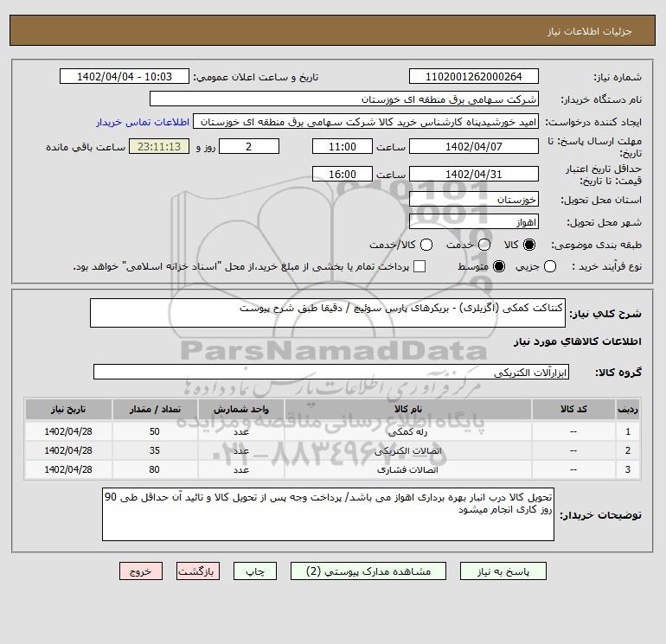Click the شماره نیاز number field
The image size is (666, 644).
click(x=474, y=76)
